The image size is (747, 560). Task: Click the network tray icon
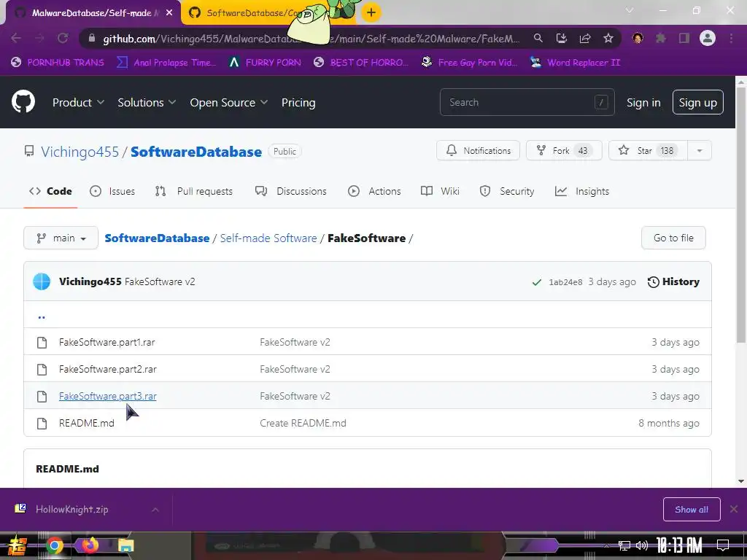[x=624, y=545]
